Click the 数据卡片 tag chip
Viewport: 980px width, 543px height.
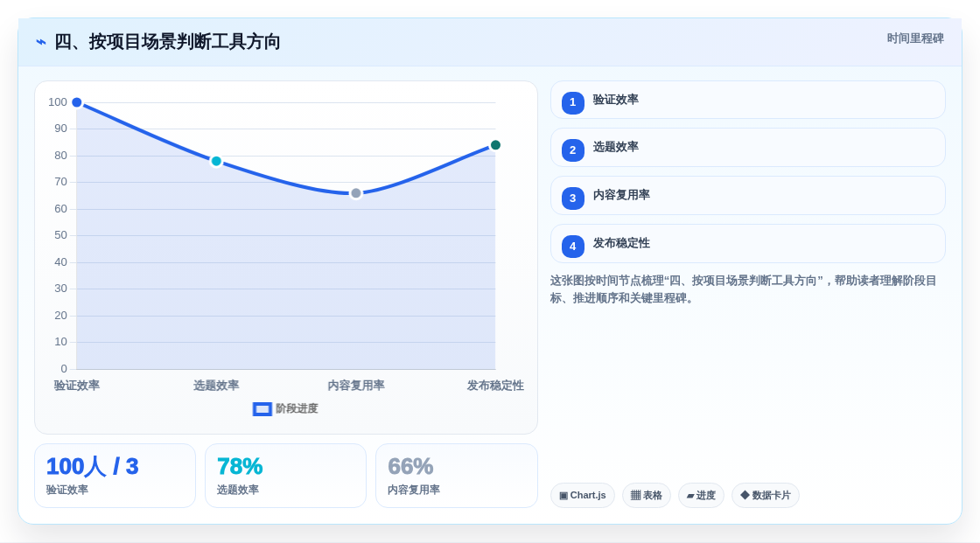[766, 496]
